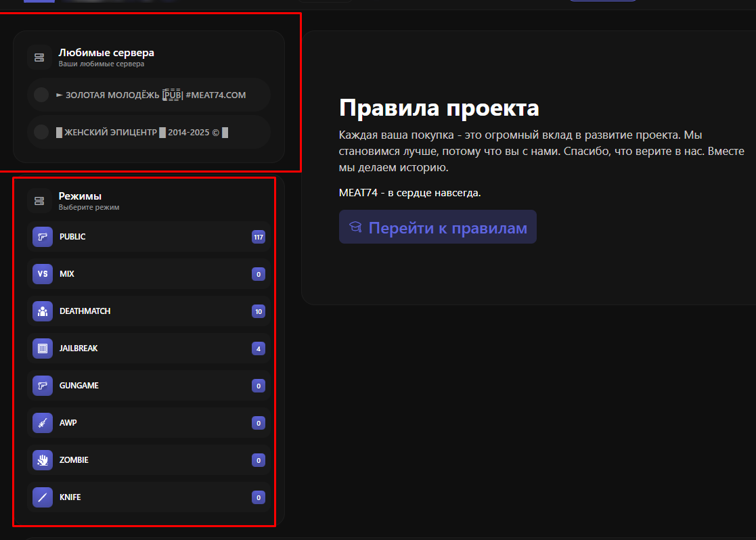The height and width of the screenshot is (540, 756).
Task: Click the Режимы panel server icon
Action: click(39, 201)
